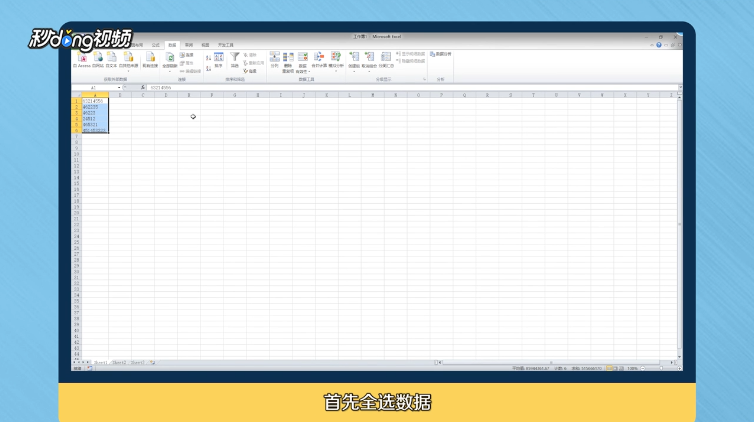This screenshot has height=422, width=754.
Task: Open Connections in the connections group
Action: [187, 55]
